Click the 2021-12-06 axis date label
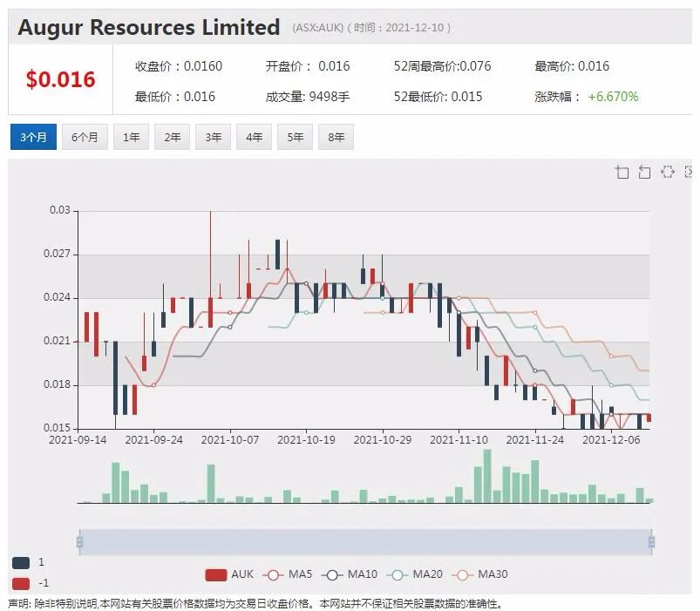700x611 pixels. (611, 440)
